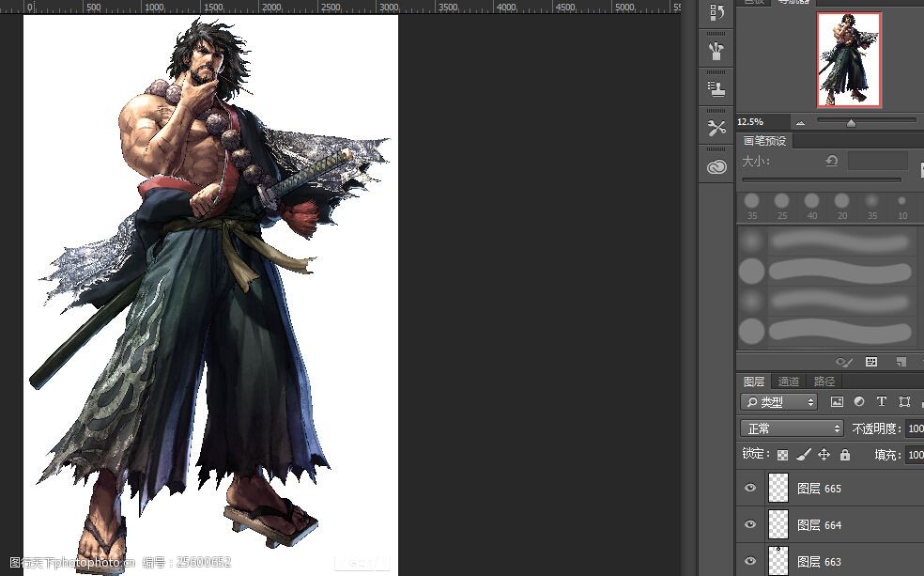924x576 pixels.
Task: Hide layer 图层 665 using eye icon
Action: [x=750, y=489]
